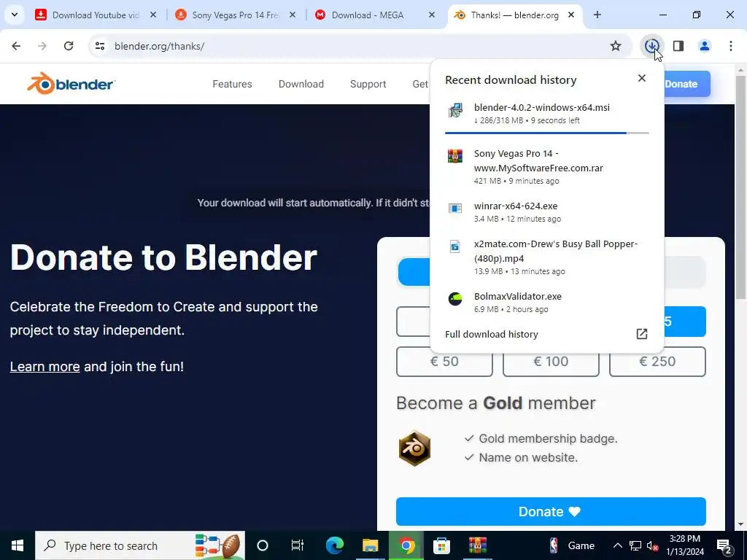747x560 pixels.
Task: Click the header Donate button
Action: [686, 84]
